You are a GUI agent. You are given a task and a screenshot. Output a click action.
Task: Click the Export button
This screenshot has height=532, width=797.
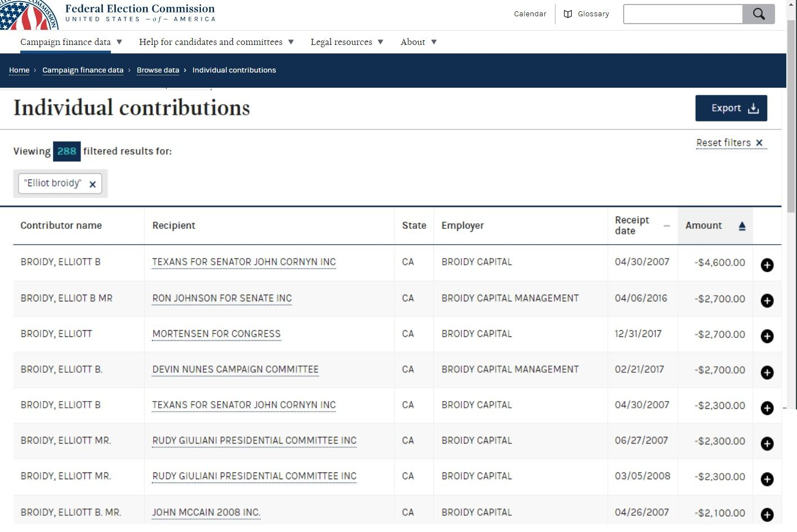tap(731, 108)
